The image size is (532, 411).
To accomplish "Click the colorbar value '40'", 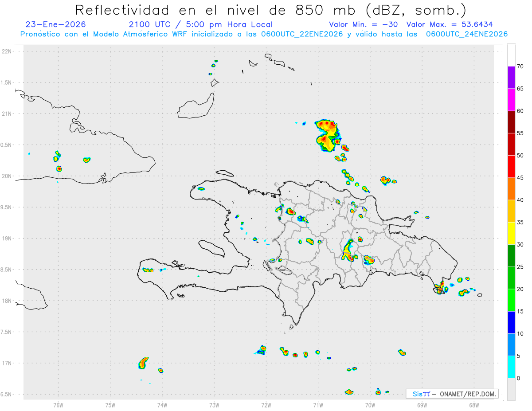I will pyautogui.click(x=521, y=200).
